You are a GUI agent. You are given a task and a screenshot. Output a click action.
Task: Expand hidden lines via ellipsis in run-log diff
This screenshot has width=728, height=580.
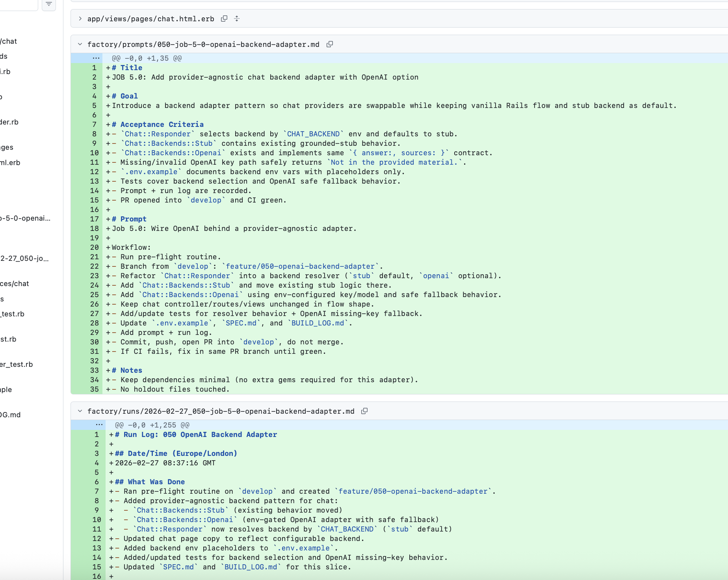coord(99,425)
